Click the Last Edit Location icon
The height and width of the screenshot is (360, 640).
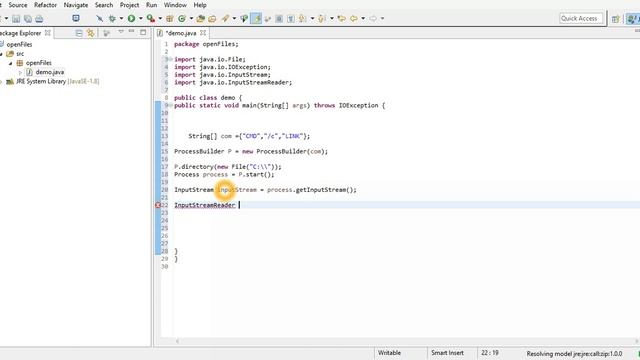pos(341,18)
